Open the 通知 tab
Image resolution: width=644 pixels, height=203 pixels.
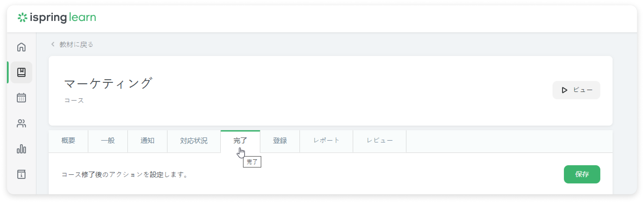147,141
